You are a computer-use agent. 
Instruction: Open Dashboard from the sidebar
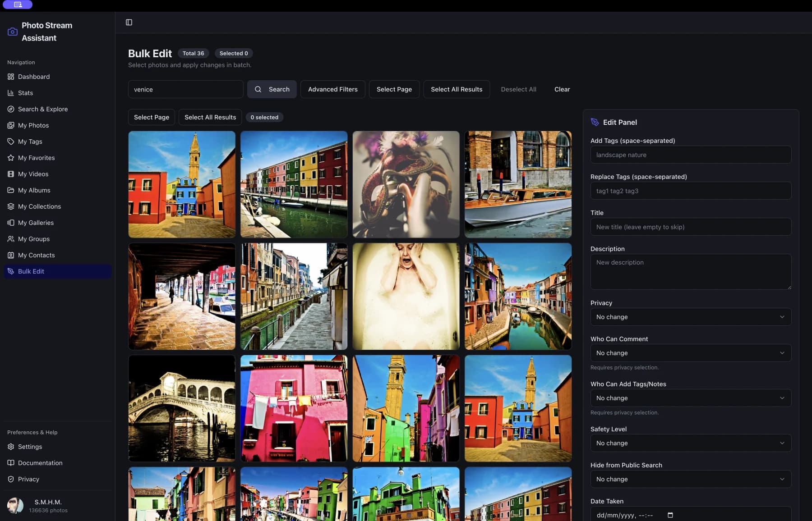click(x=33, y=77)
